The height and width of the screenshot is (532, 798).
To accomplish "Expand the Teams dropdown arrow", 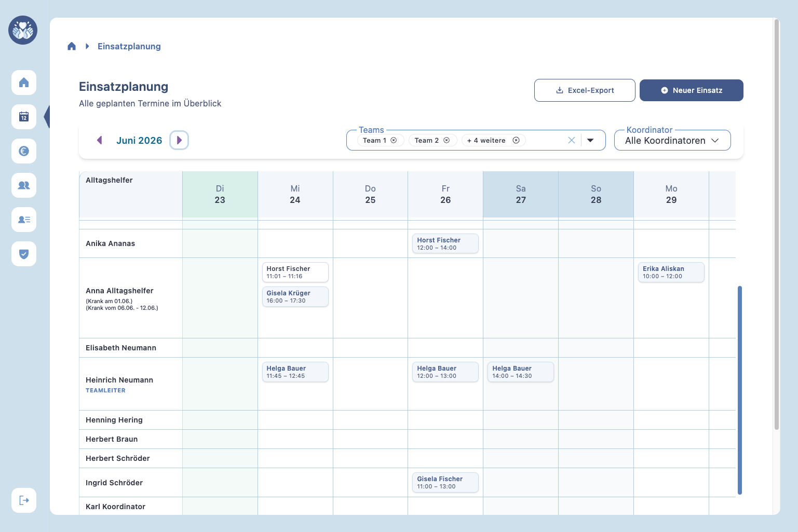I will (590, 140).
